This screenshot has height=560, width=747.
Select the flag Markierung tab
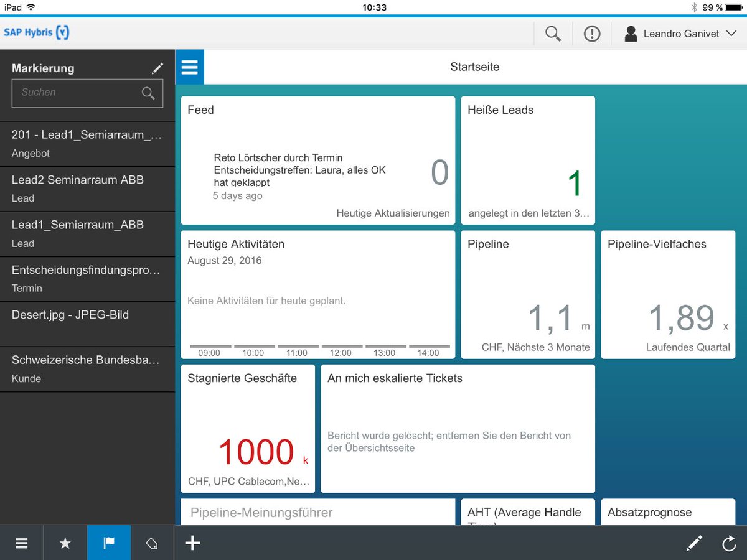[x=109, y=543]
